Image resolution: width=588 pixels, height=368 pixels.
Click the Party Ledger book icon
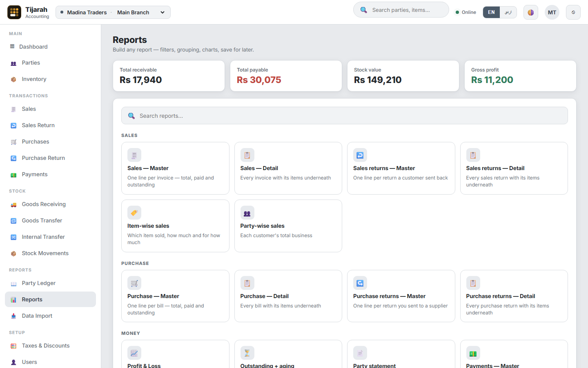13,283
